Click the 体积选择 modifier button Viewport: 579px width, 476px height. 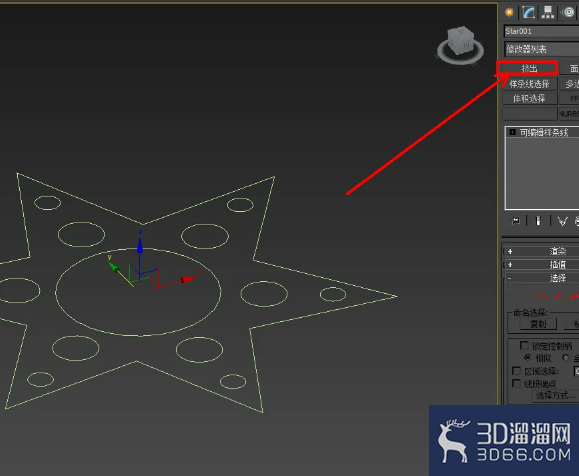pyautogui.click(x=529, y=99)
